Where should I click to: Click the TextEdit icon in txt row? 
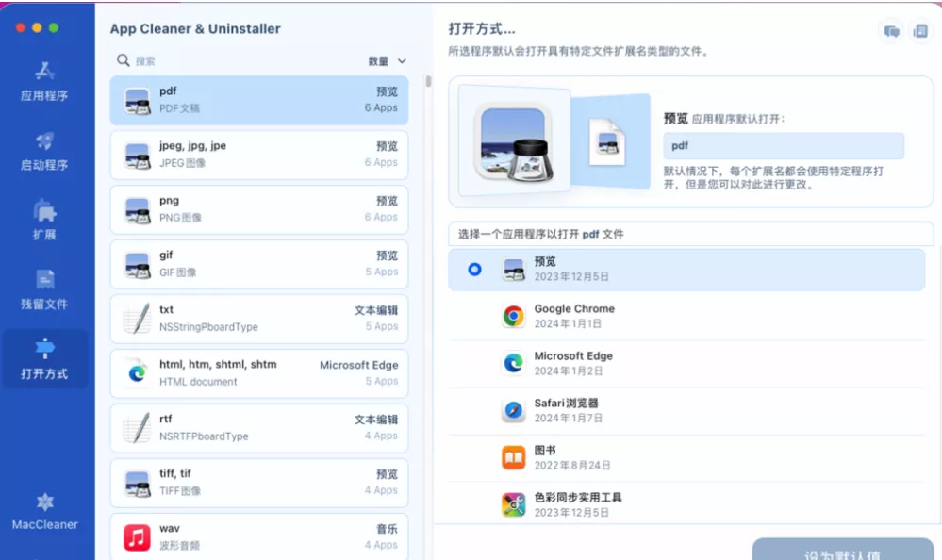pos(137,319)
